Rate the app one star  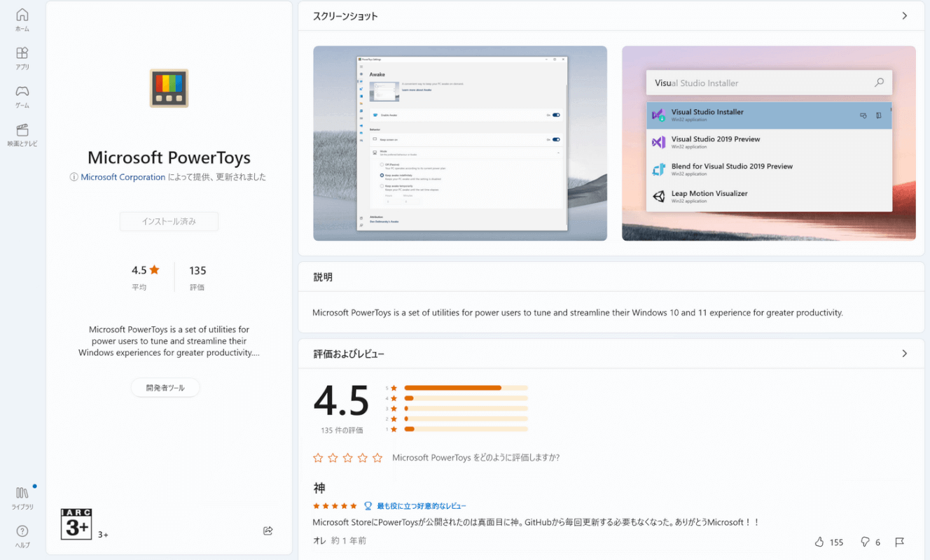318,458
